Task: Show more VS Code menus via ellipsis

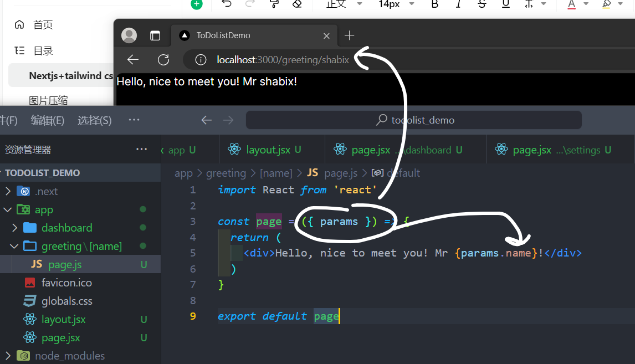Action: [134, 120]
